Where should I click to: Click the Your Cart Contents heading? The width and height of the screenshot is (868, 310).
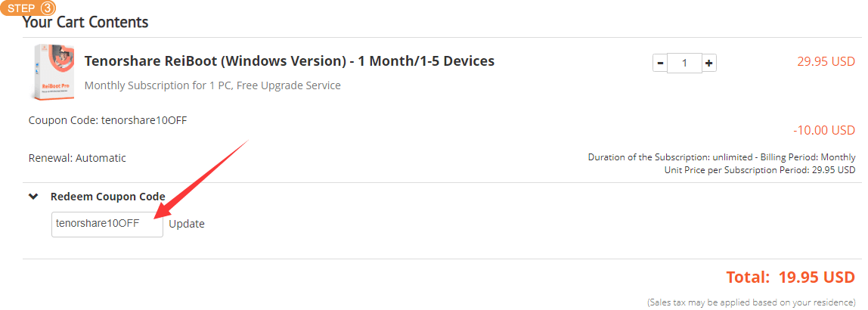pyautogui.click(x=85, y=22)
